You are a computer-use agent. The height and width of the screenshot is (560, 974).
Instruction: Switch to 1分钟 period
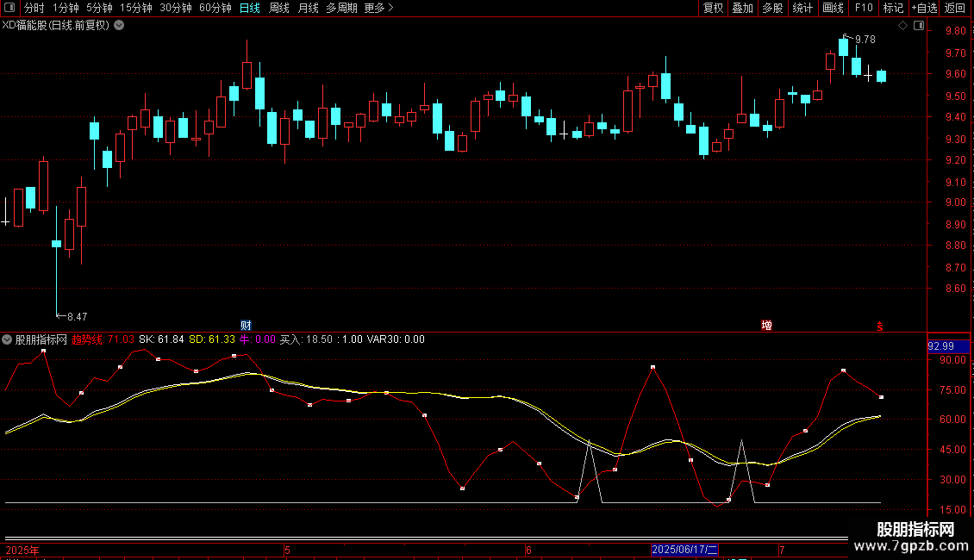[x=66, y=8]
